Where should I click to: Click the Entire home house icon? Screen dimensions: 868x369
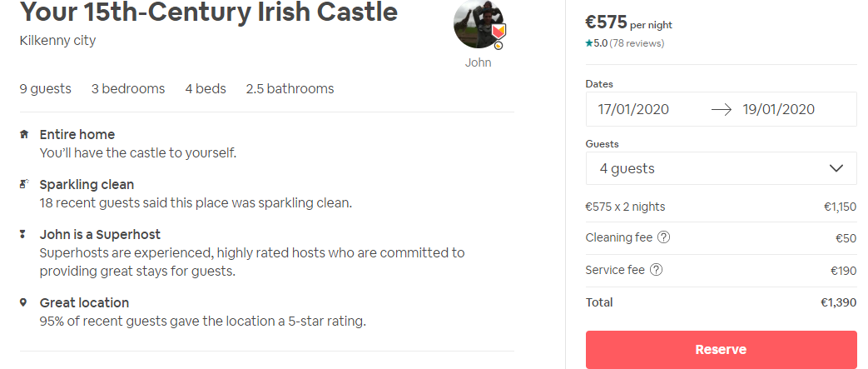[23, 134]
